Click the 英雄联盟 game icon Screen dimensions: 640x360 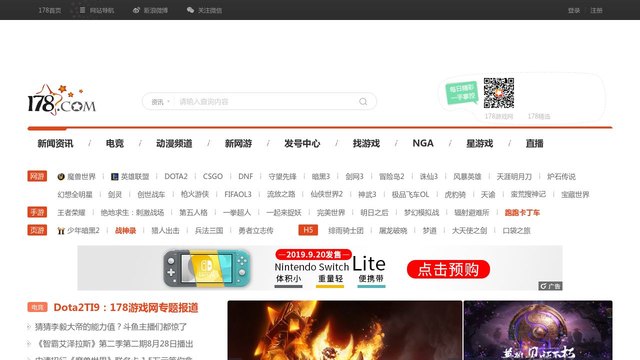click(x=115, y=176)
